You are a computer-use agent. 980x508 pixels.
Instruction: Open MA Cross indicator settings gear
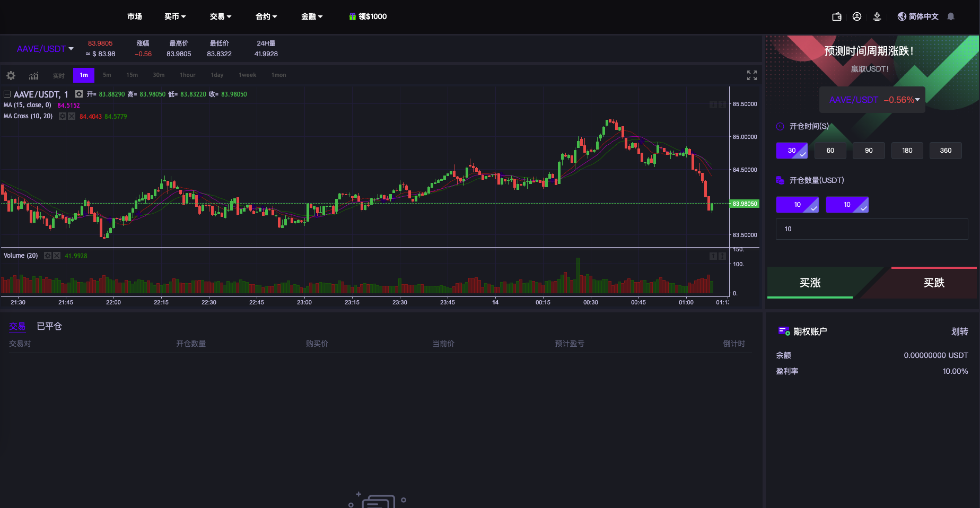click(x=63, y=116)
